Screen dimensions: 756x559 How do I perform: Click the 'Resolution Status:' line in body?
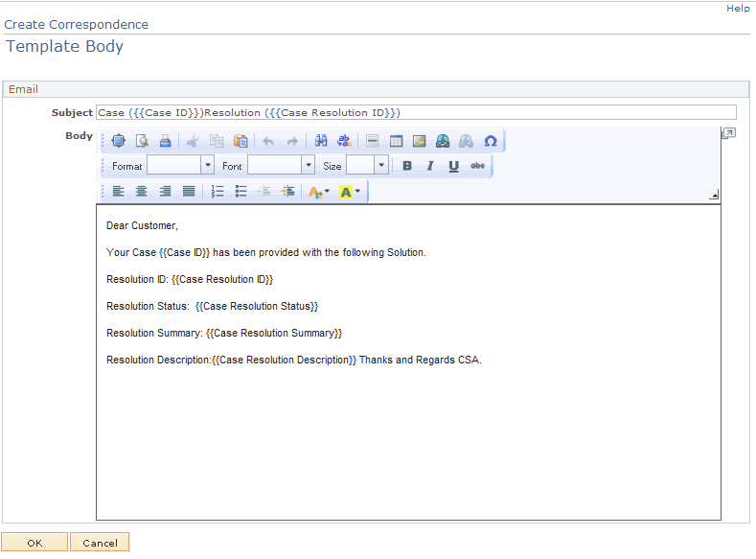[x=212, y=306]
